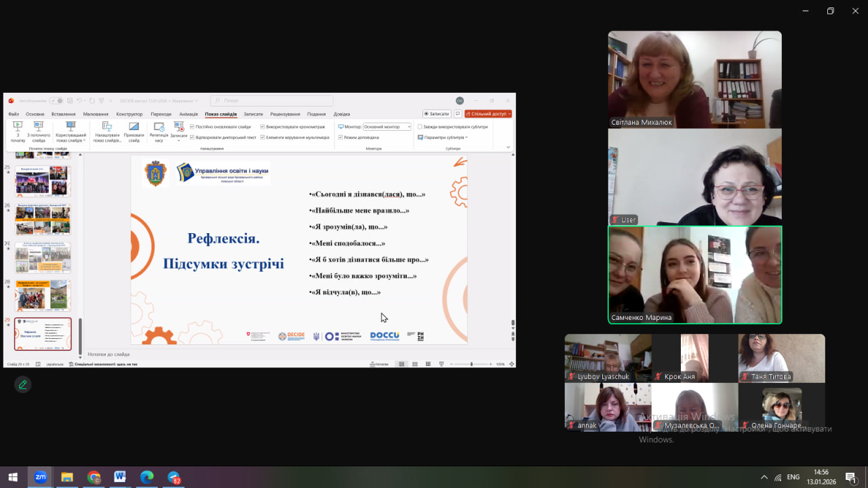Click the user account avatar in PowerPoint

(459, 101)
